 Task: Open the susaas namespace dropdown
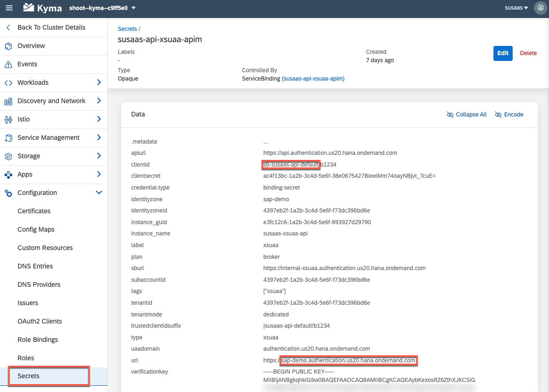point(516,8)
